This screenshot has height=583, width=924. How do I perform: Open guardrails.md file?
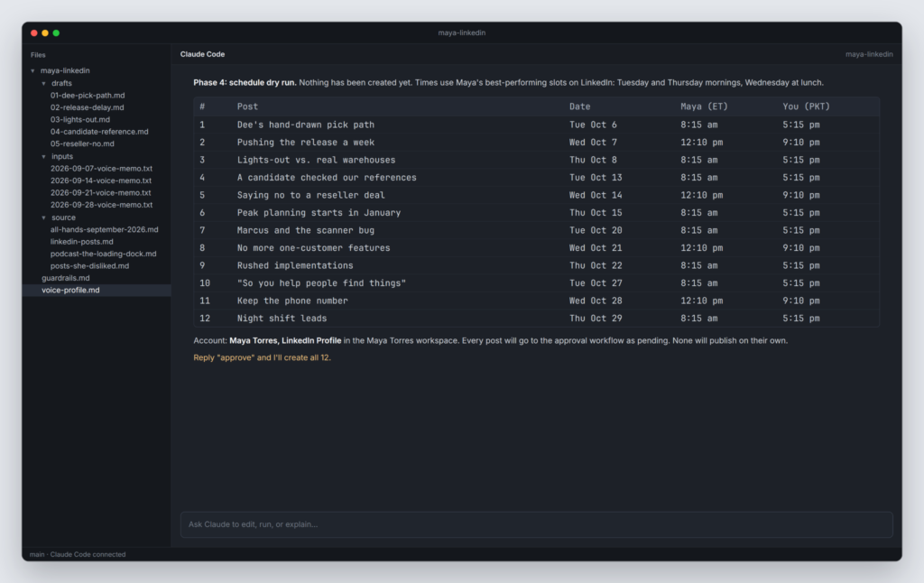point(65,278)
